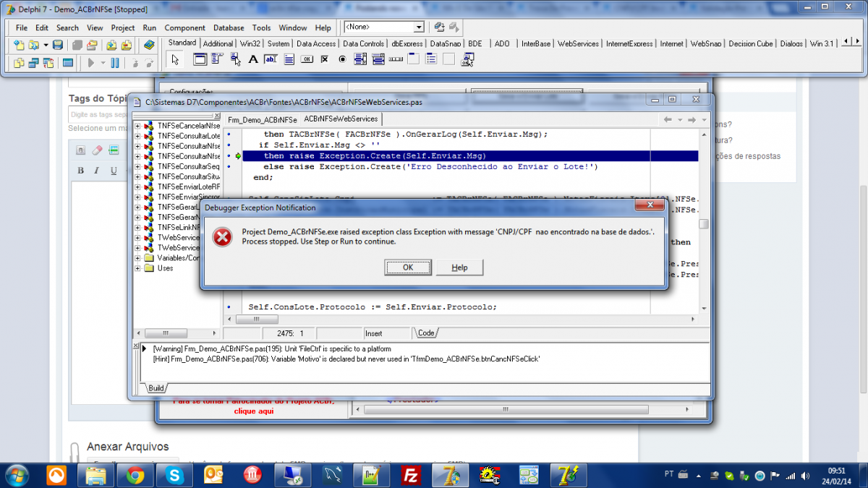Click the Save toolbar icon
Screen dimensions: 868x488
pyautogui.click(x=57, y=45)
